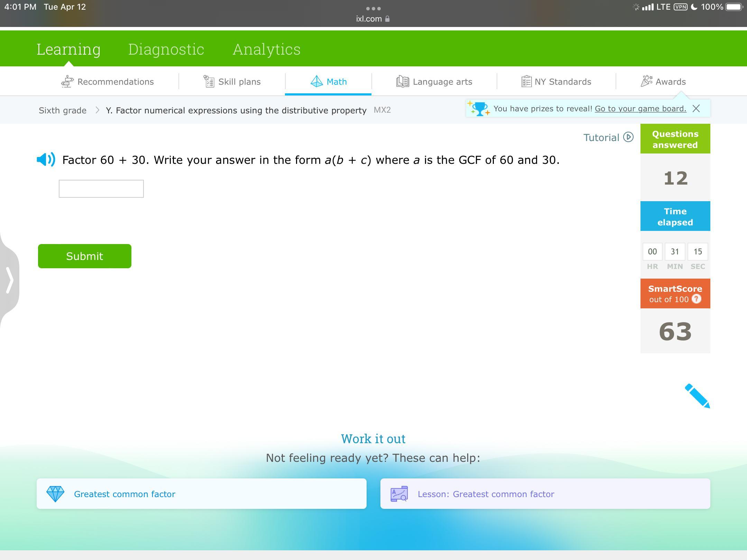Click the answer input box

(101, 189)
